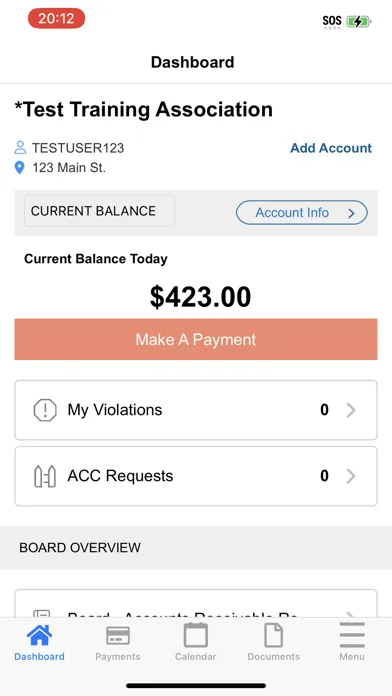This screenshot has height=696, width=392.
Task: Click the Make A Payment button
Action: [x=196, y=340]
